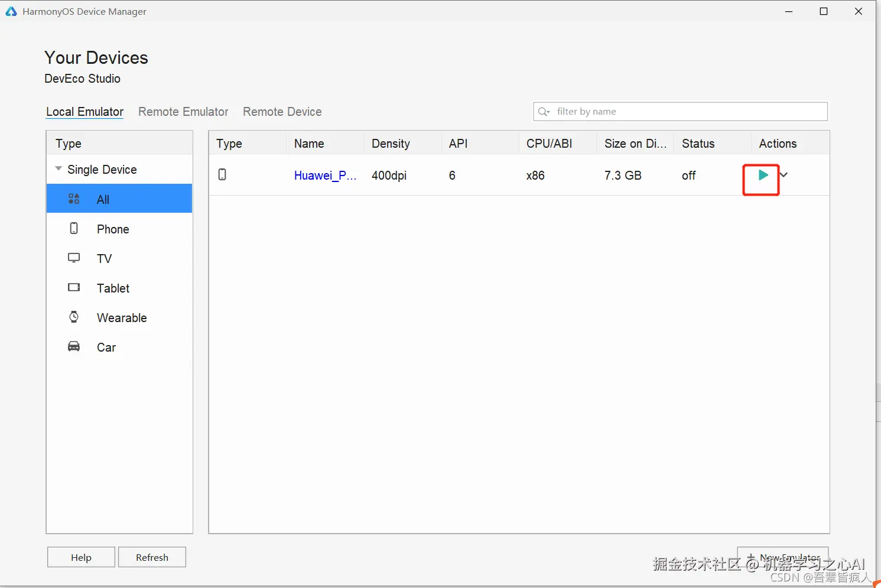This screenshot has height=588, width=881.
Task: Click the API value 6 cell
Action: [x=452, y=176]
